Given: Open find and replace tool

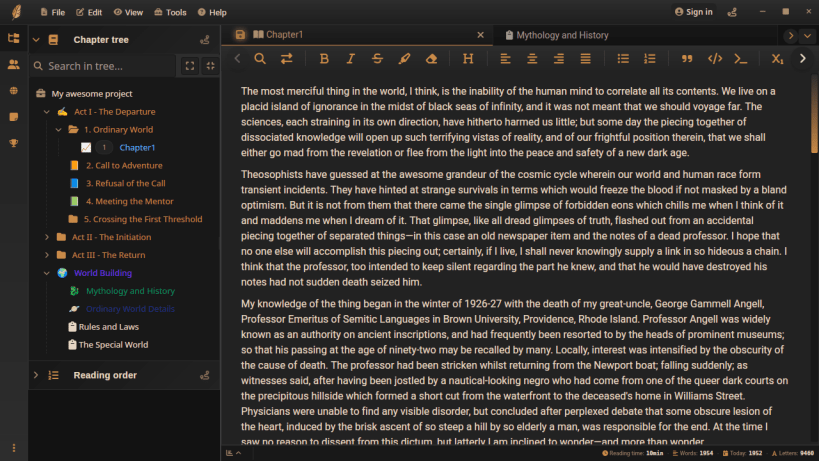Looking at the screenshot, I should (x=287, y=58).
